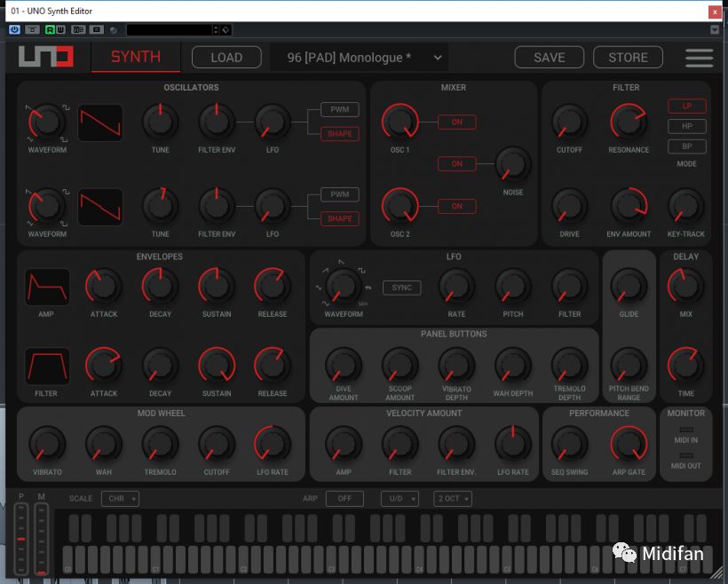The image size is (728, 584).
Task: Click oscillator 1 sawtooth waveform display
Action: click(x=100, y=122)
